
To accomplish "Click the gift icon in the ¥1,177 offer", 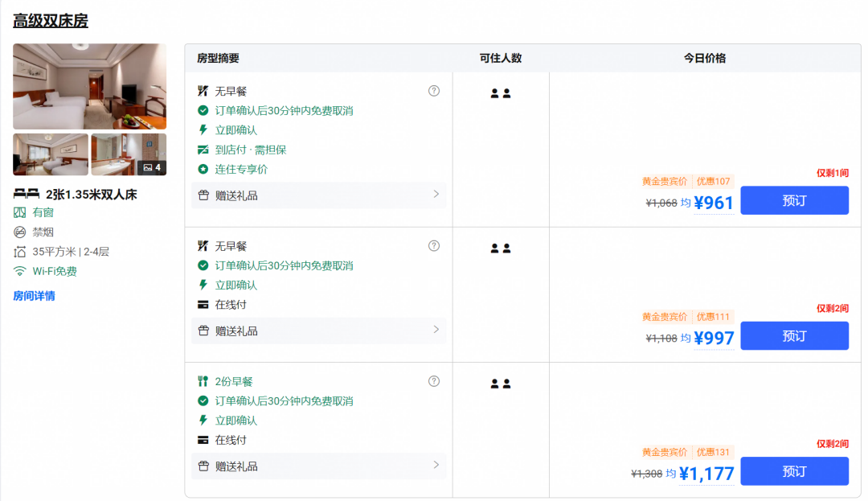I will pos(203,466).
